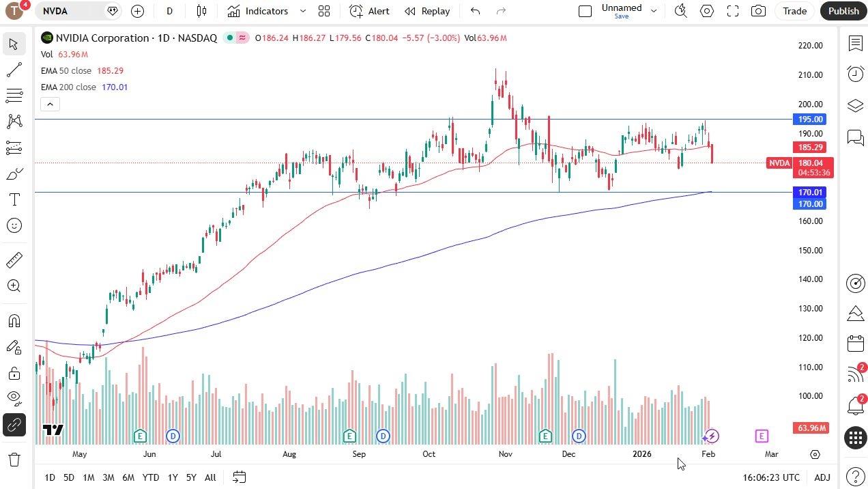Image resolution: width=868 pixels, height=489 pixels.
Task: Click the 195.00 horizontal line price label
Action: point(810,119)
